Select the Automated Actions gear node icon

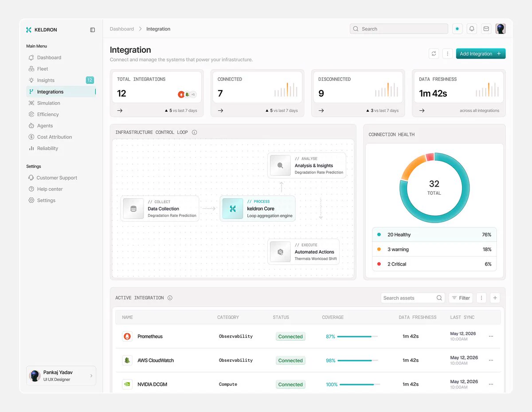pyautogui.click(x=280, y=252)
